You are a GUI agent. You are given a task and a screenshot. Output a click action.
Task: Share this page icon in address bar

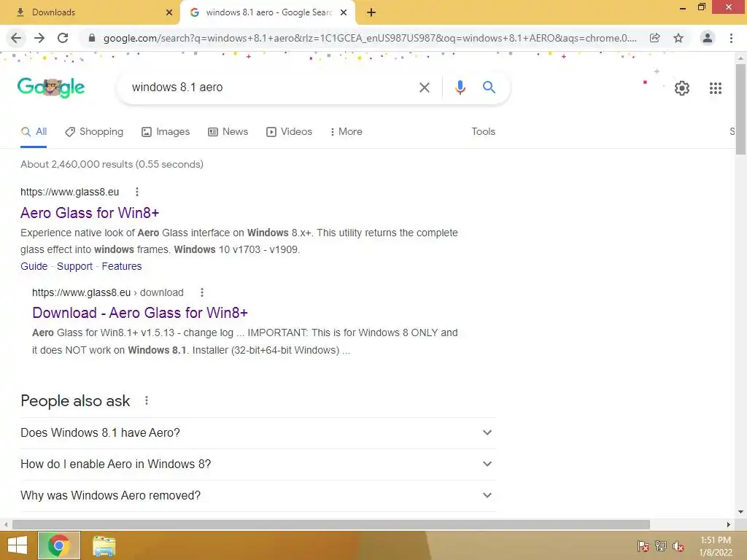[x=654, y=38]
